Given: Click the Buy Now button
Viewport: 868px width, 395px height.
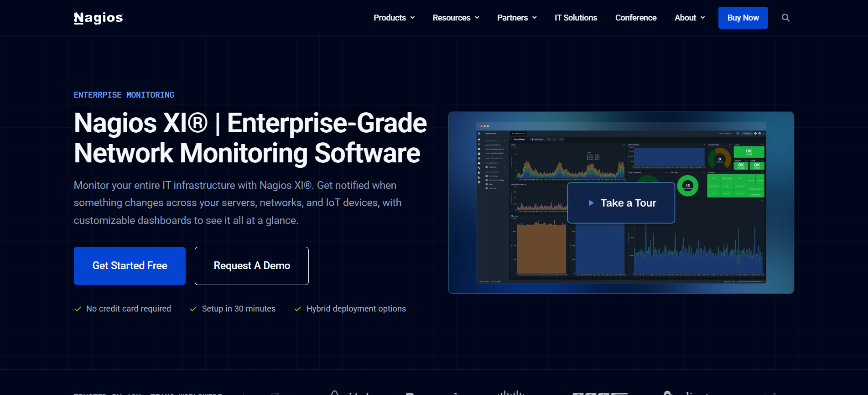Looking at the screenshot, I should [x=743, y=18].
